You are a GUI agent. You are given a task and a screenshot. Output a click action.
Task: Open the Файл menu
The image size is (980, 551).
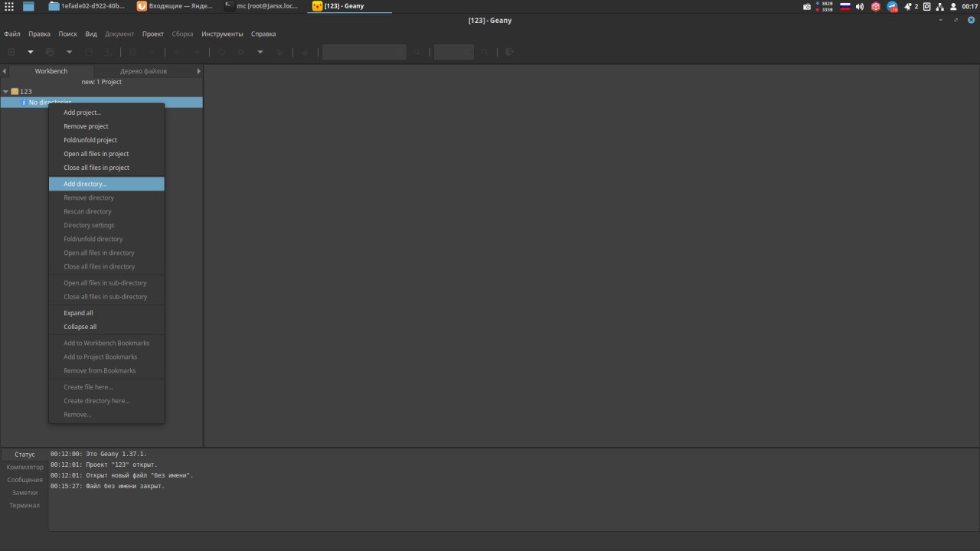click(x=12, y=34)
